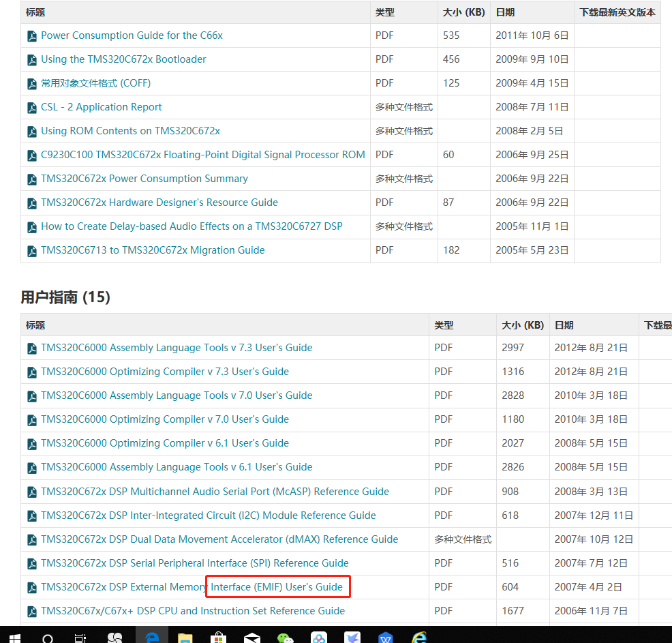Image resolution: width=672 pixels, height=643 pixels.
Task: Click PDF icon beside SPI Reference Guide
Action: [32, 564]
